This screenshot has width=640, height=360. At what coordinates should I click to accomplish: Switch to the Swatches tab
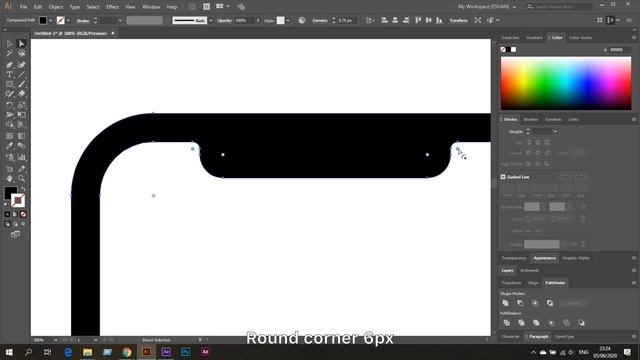point(511,38)
